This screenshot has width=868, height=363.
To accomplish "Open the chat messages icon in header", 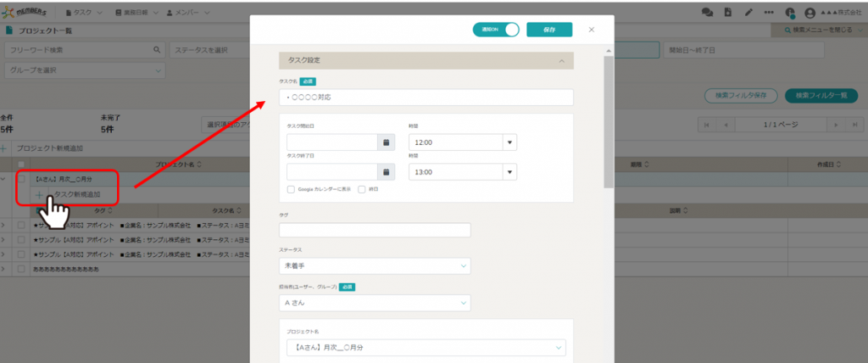I will tap(707, 13).
